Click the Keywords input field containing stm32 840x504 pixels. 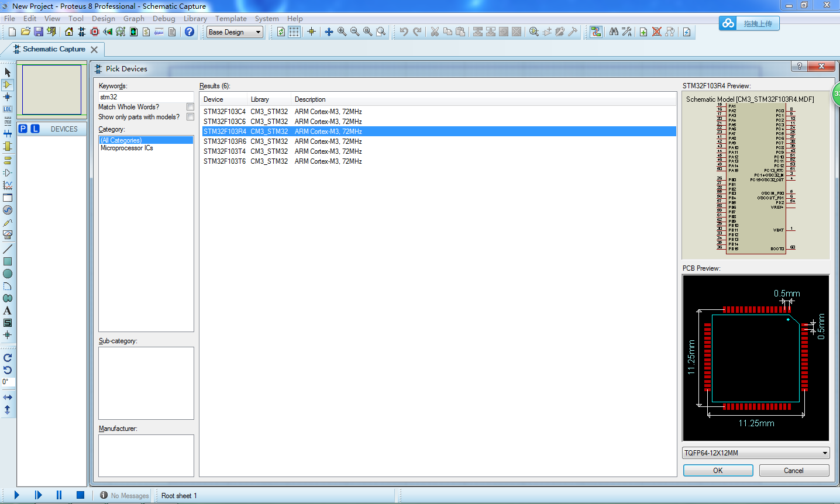pyautogui.click(x=146, y=97)
